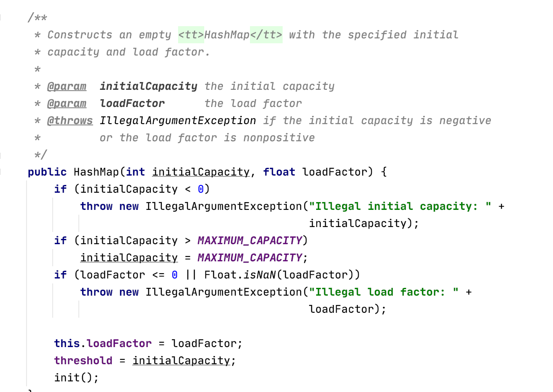Click MAXIMUM_CAPACITY in the if condition
Screen dimensions: 553x392
(x=250, y=241)
